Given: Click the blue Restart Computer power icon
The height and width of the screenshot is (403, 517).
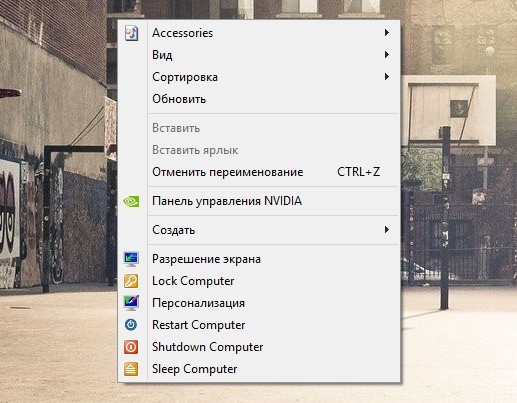Looking at the screenshot, I should coord(131,325).
